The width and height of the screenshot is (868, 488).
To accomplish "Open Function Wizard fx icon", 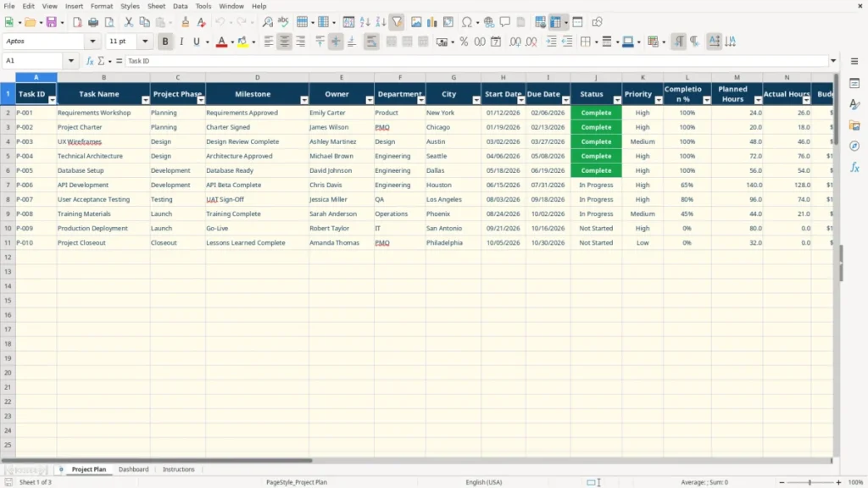I will coord(90,61).
